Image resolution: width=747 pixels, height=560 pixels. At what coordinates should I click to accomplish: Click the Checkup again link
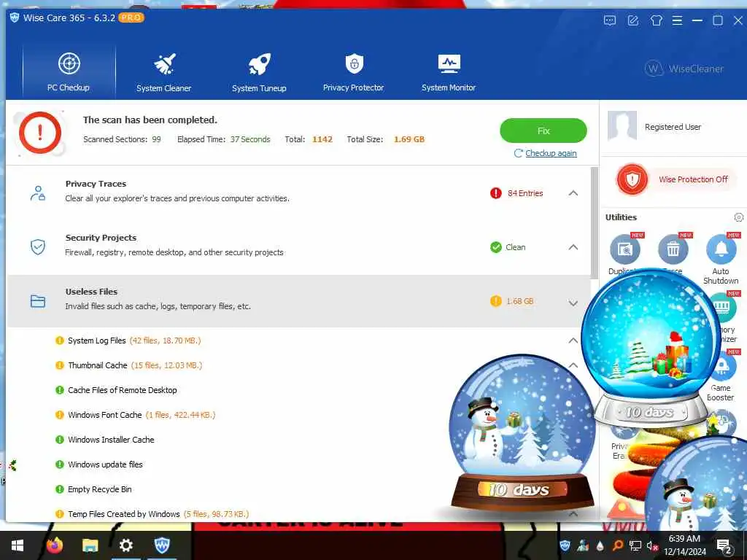pyautogui.click(x=551, y=153)
